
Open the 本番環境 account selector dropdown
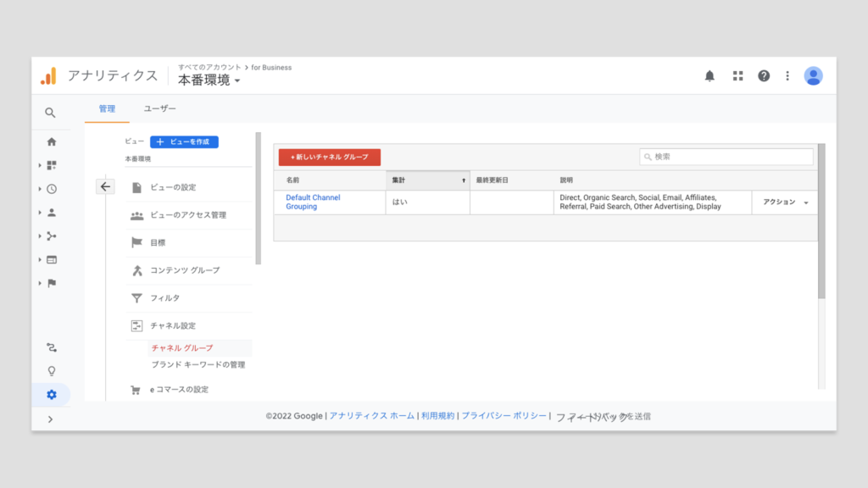[209, 80]
